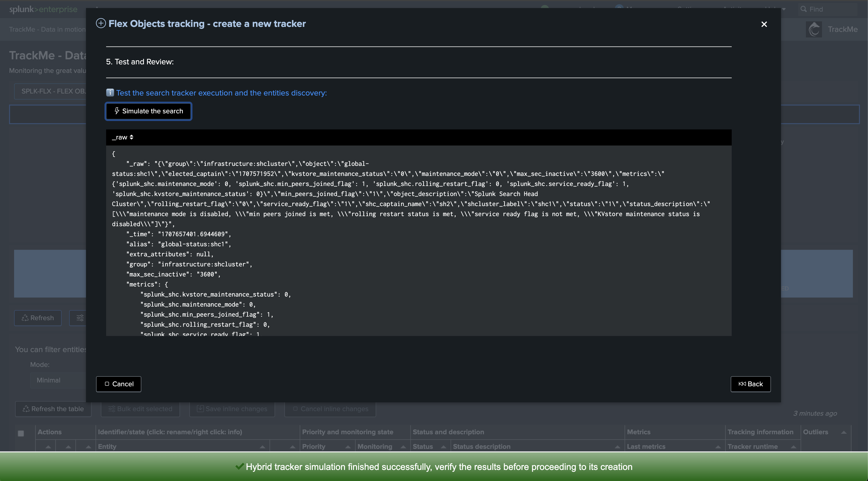Sort table by Priority column
Viewport: 868px width, 481px height.
click(348, 447)
